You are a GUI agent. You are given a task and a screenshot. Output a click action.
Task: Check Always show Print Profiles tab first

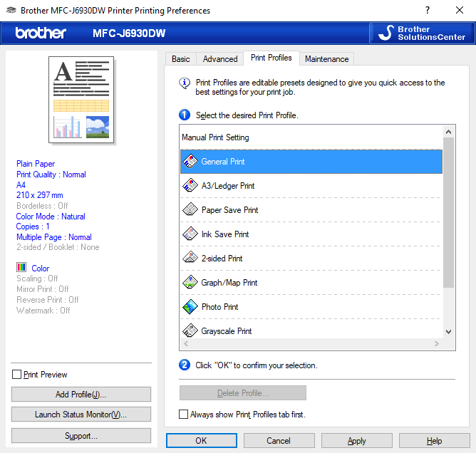[183, 414]
